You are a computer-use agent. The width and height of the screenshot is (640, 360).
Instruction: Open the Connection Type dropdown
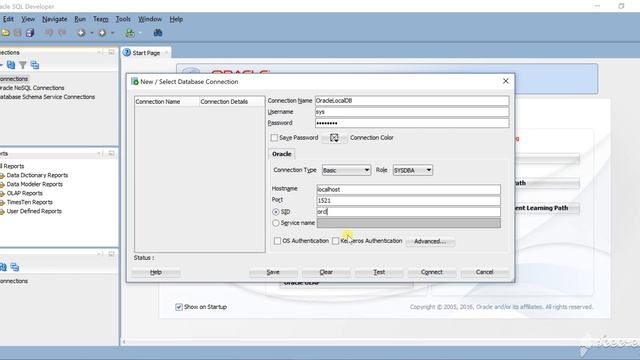[x=346, y=170]
